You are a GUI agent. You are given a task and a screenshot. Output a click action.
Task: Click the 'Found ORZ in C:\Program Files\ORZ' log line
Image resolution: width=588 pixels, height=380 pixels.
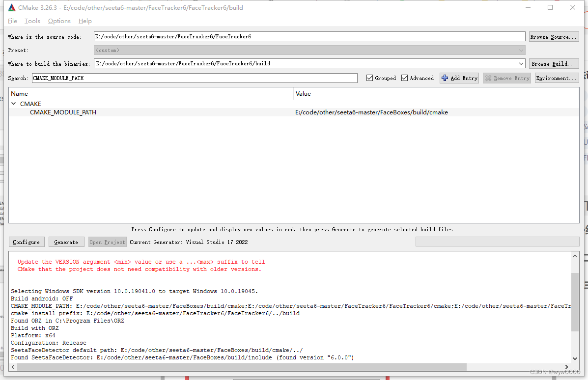click(x=67, y=321)
